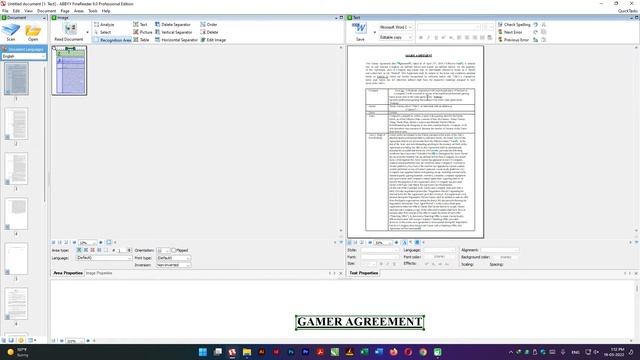Open the Microsoft Word format dropdown

point(396,27)
